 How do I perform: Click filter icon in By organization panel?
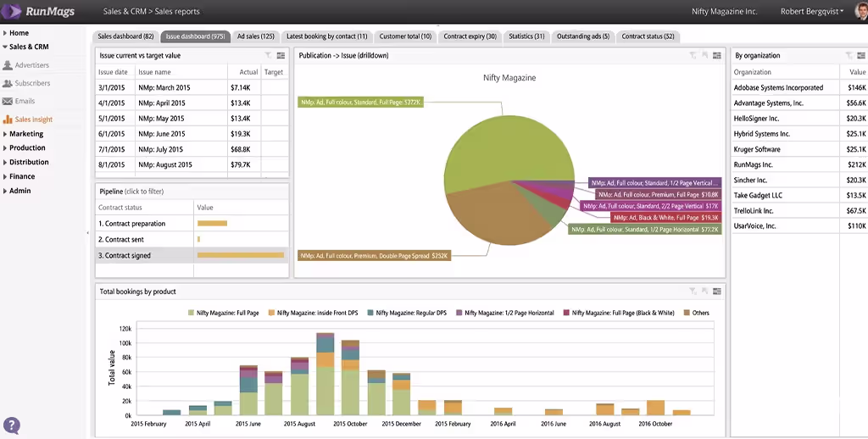click(849, 55)
